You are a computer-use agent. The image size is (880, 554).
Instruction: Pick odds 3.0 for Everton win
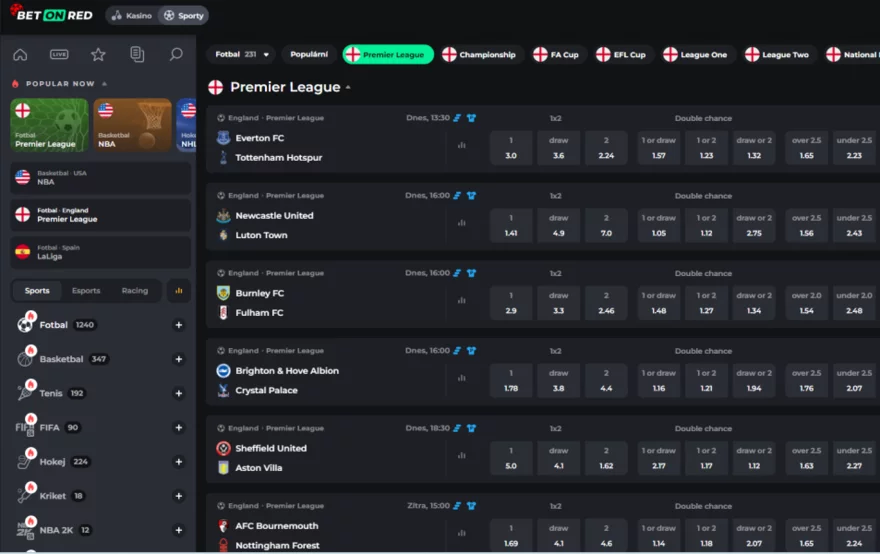tap(511, 148)
